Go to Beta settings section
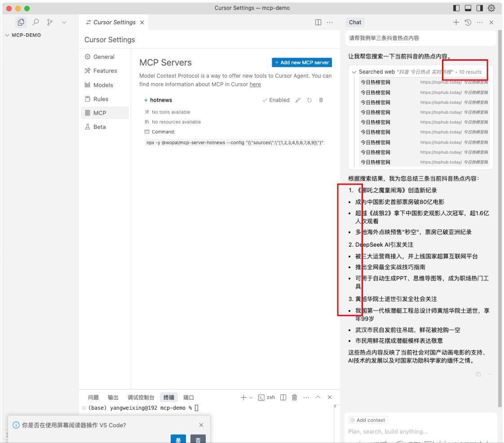Image resolution: width=504 pixels, height=443 pixels. coord(105,127)
